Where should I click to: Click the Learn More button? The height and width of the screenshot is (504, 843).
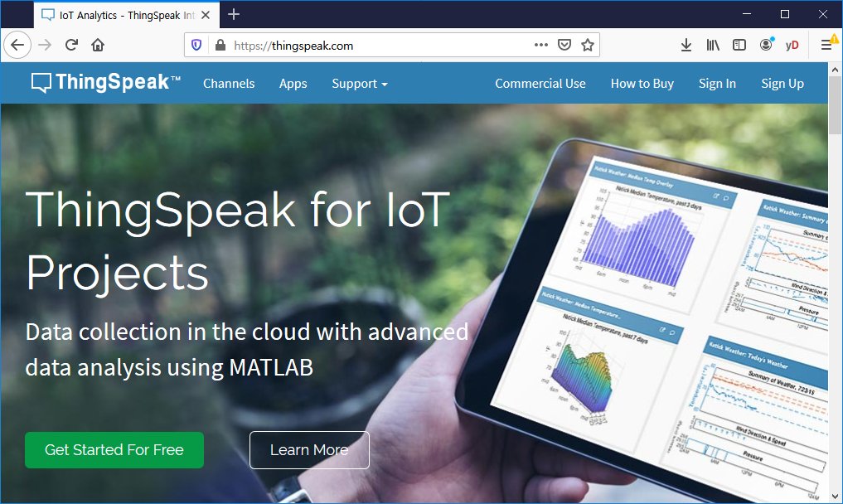[309, 449]
